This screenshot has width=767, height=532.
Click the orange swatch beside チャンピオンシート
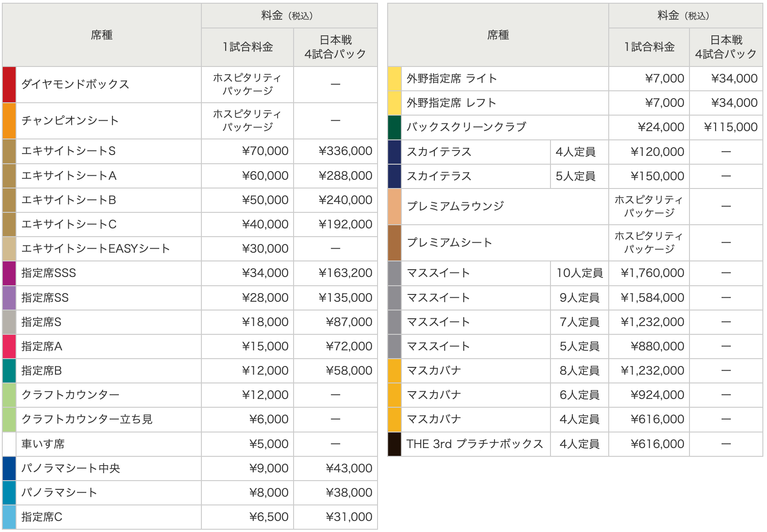(9, 121)
